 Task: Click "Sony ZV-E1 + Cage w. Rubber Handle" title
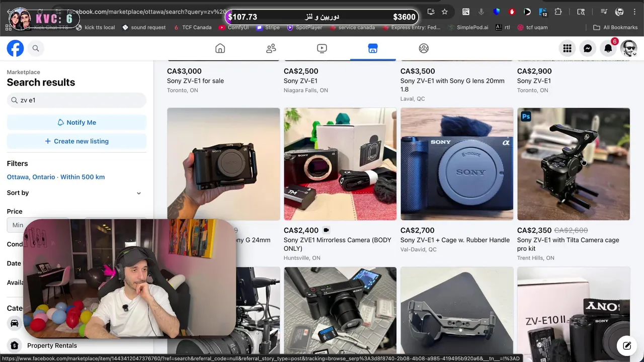pyautogui.click(x=455, y=240)
